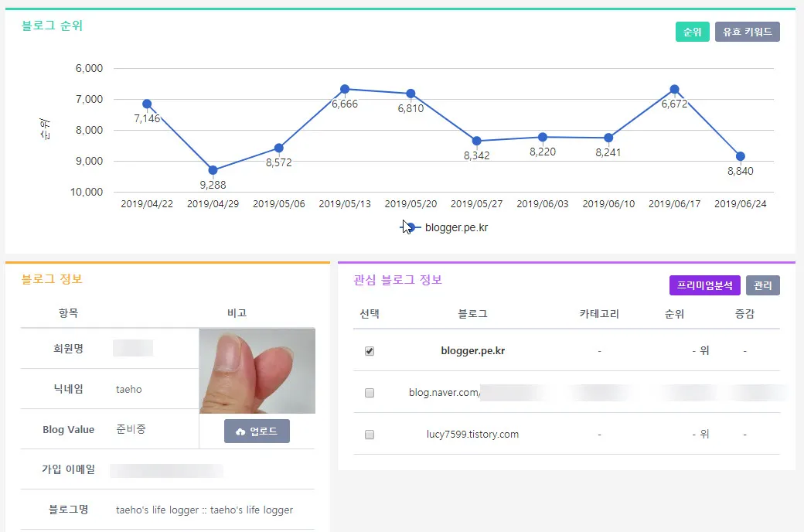Click the thumb profile photo thumbnail
Screen dimensions: 804x532
click(x=257, y=371)
